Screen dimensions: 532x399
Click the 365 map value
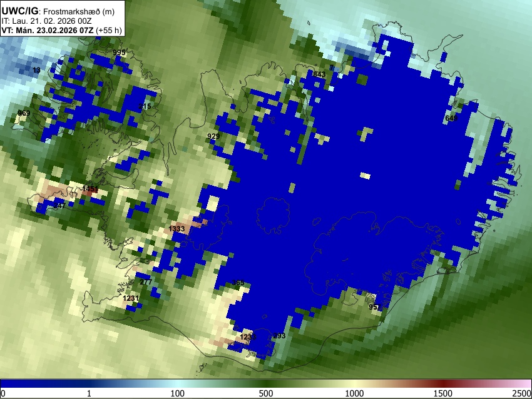tap(238, 283)
